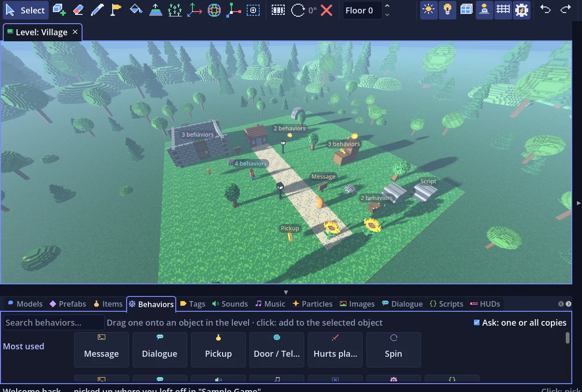Image resolution: width=582 pixels, height=392 pixels.
Task: Toggle the player figure preview button
Action: 485,10
